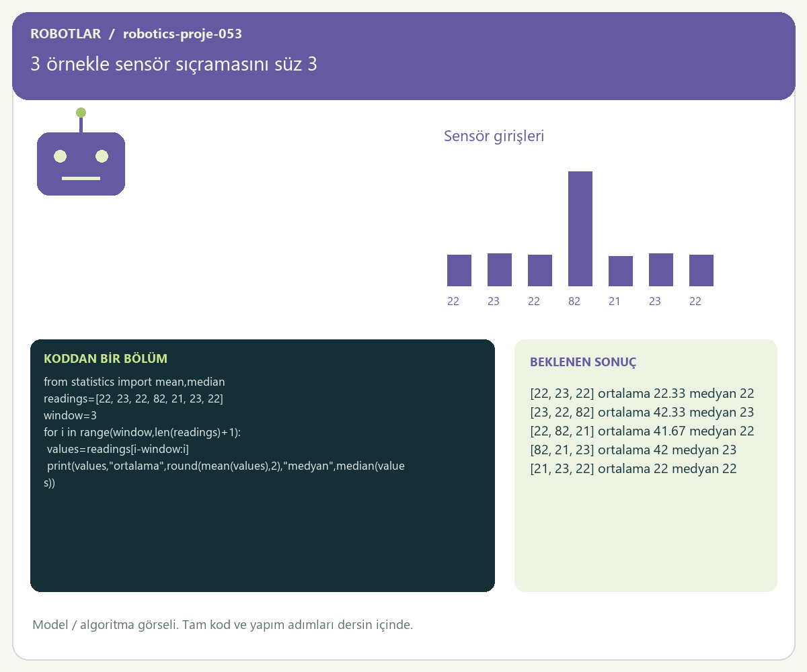807x672 pixels.
Task: Select the code line starting with "readings="
Action: [x=133, y=398]
